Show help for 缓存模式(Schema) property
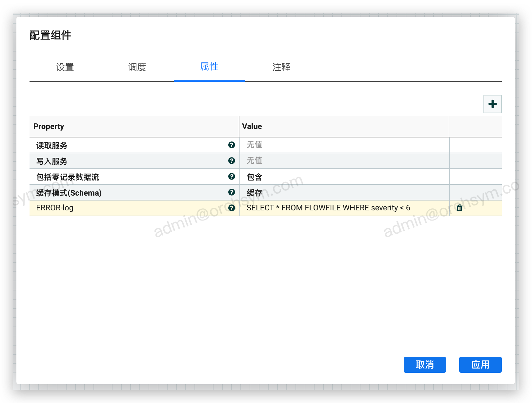Viewport: 532px width, 403px height. pyautogui.click(x=232, y=192)
